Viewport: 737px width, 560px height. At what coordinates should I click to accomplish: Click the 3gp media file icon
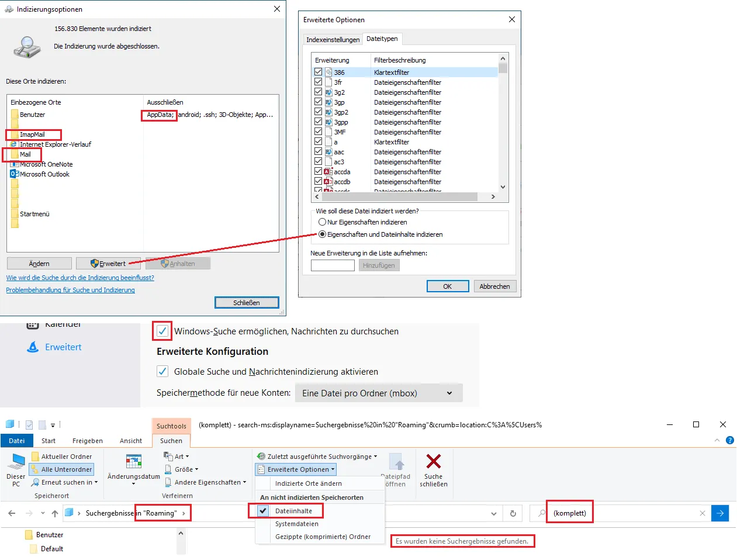click(328, 102)
